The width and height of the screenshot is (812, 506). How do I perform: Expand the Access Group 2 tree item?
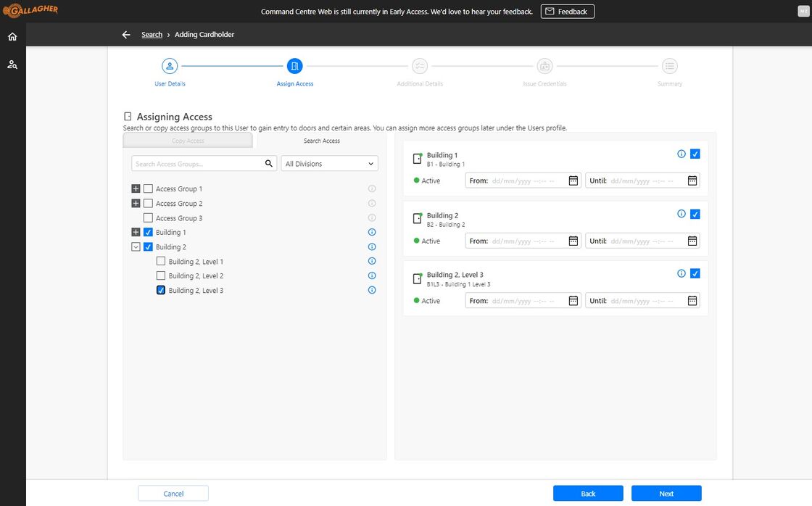[136, 203]
